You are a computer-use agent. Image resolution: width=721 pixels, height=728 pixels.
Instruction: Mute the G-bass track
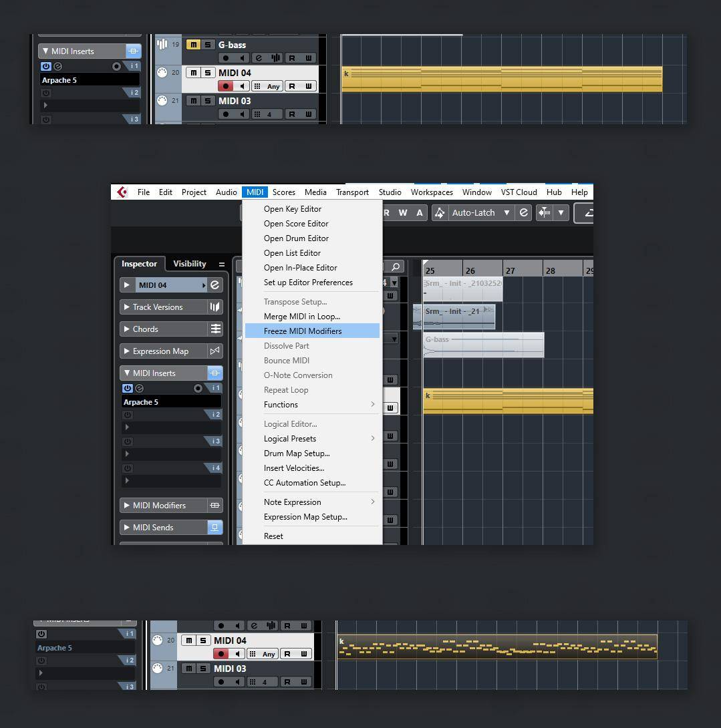point(194,45)
